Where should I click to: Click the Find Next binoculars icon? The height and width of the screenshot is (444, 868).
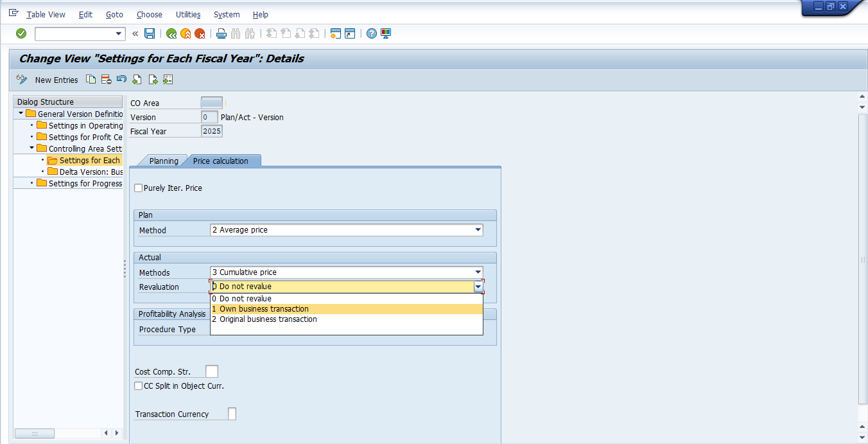pyautogui.click(x=250, y=33)
